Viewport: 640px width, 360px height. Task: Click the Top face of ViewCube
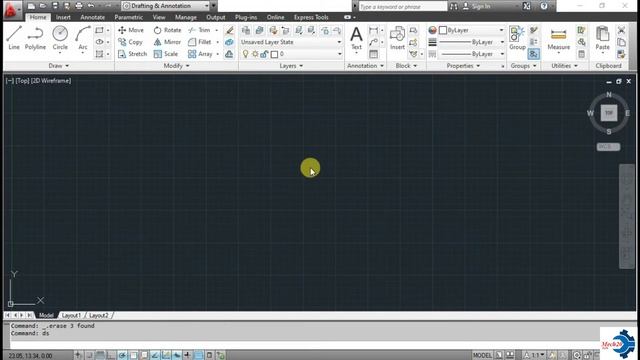tap(609, 113)
